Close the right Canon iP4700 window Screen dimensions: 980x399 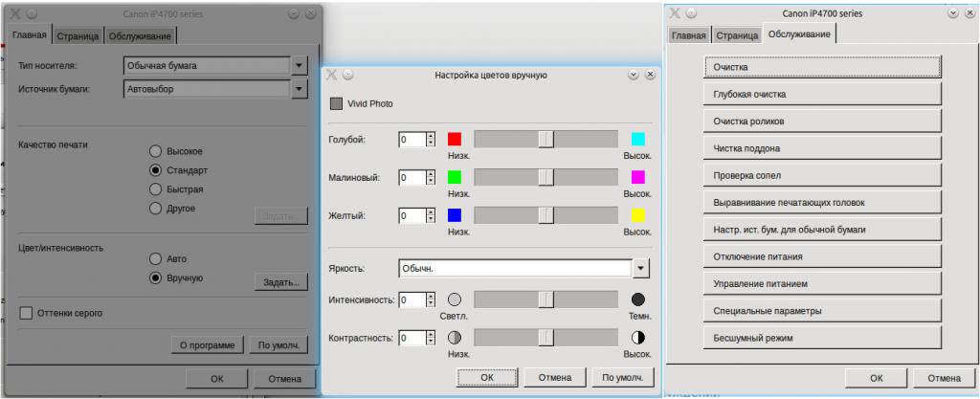click(969, 12)
